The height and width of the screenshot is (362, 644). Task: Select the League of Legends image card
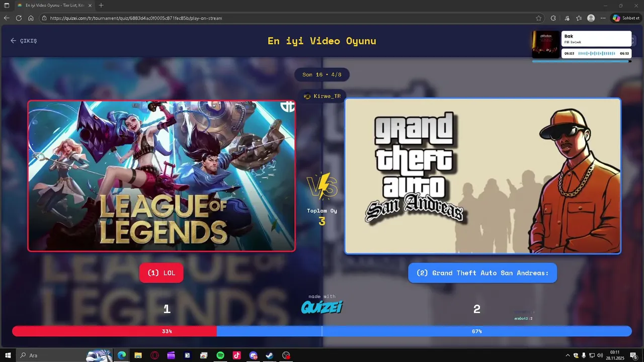coord(162,176)
